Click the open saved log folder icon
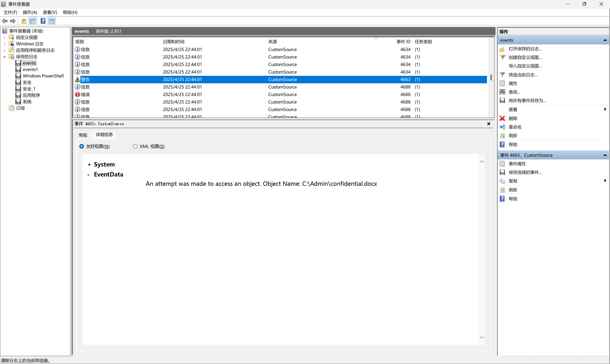This screenshot has height=364, width=610. coord(502,49)
